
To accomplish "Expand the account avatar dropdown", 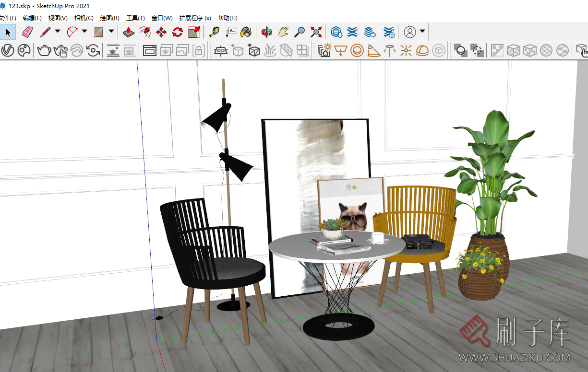I will tap(421, 32).
